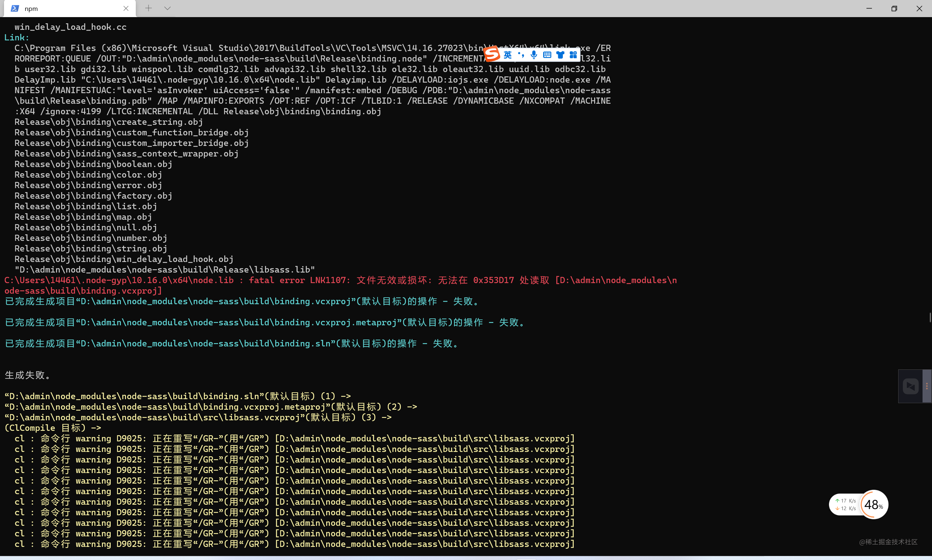Close the terminal window

click(x=919, y=8)
